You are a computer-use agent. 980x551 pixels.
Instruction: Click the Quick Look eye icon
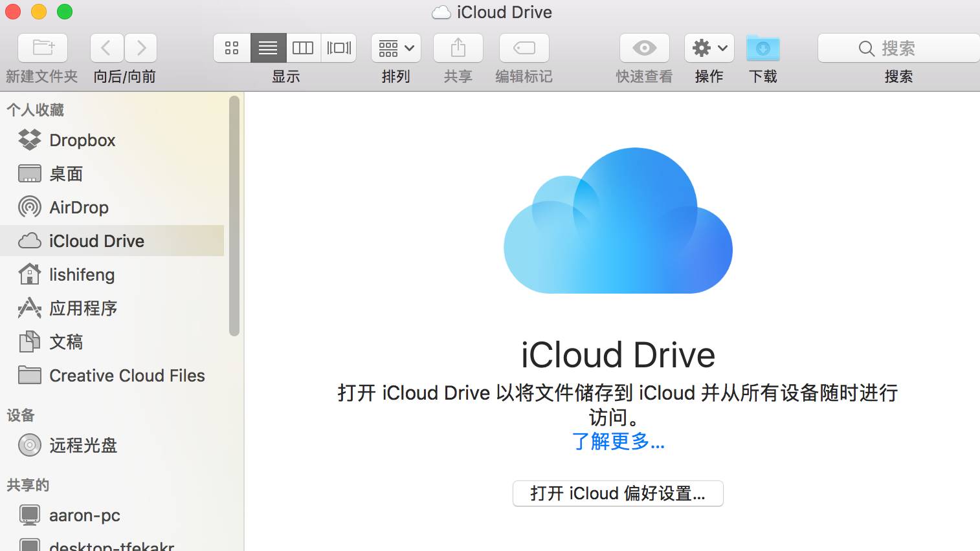point(644,48)
